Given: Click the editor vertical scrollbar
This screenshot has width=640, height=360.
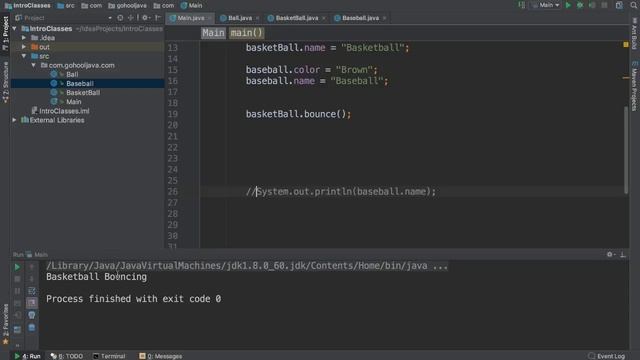Looking at the screenshot, I should coord(626,150).
